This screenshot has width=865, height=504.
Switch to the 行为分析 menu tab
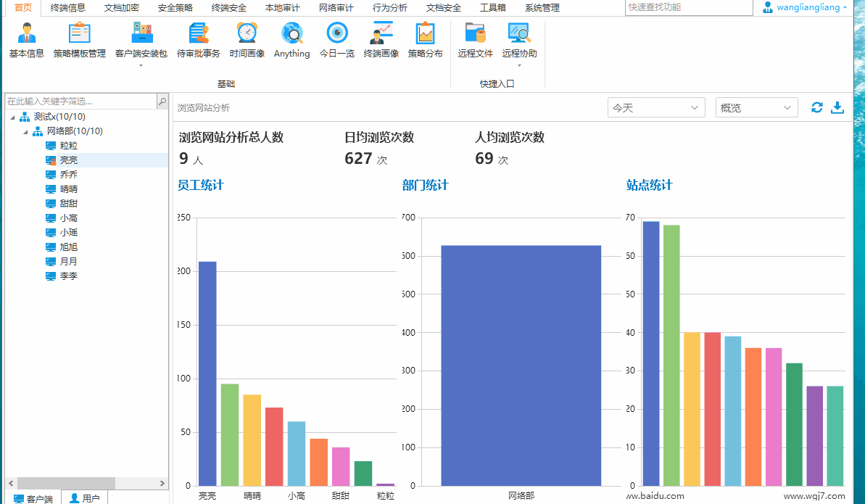tap(390, 8)
